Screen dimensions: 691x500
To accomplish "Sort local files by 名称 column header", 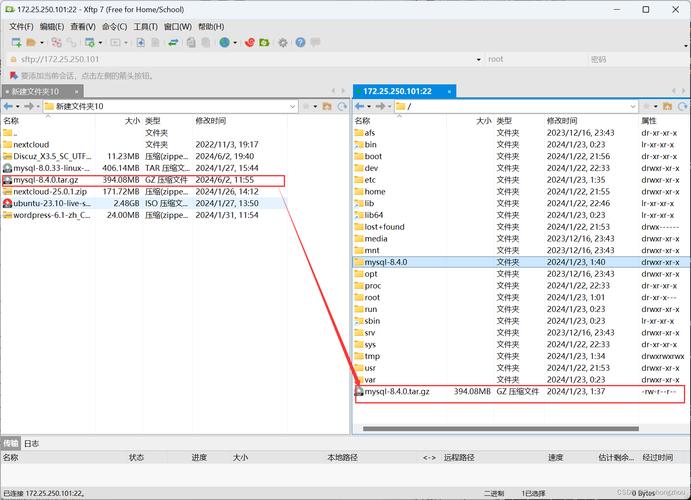I will coord(48,121).
